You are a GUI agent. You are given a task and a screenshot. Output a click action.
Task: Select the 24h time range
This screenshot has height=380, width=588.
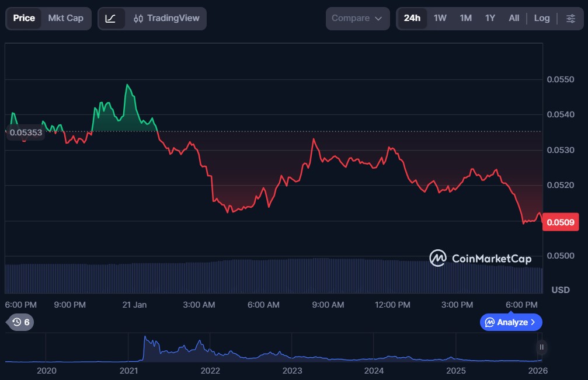pyautogui.click(x=412, y=18)
